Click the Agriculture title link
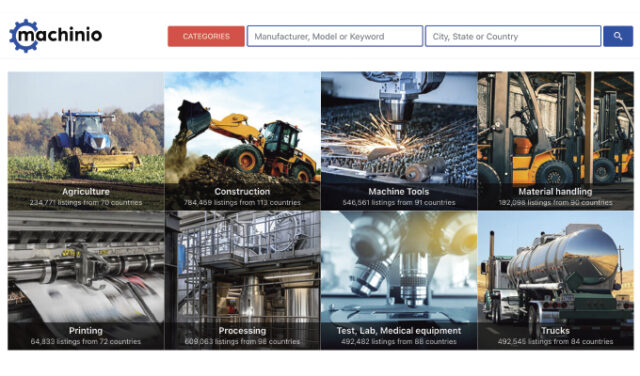This screenshot has height=376, width=640. click(x=86, y=191)
